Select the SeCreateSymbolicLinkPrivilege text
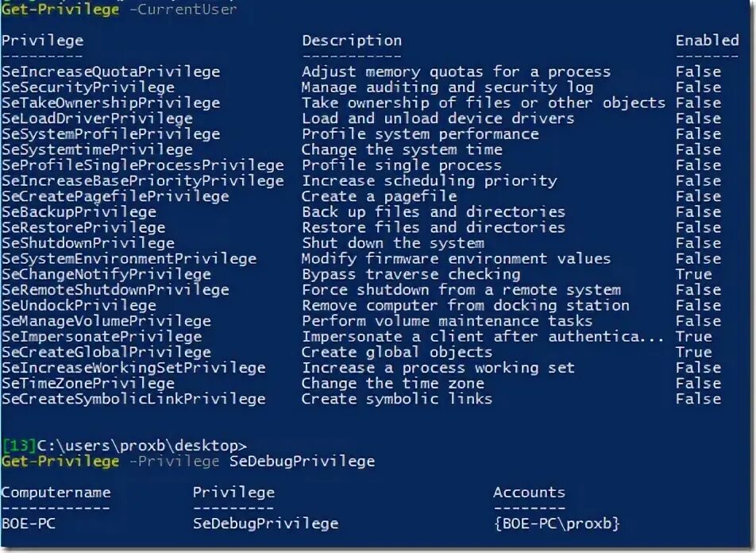 click(x=133, y=399)
